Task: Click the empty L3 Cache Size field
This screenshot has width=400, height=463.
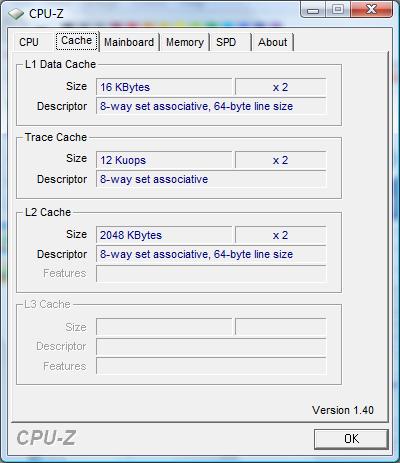Action: point(164,327)
